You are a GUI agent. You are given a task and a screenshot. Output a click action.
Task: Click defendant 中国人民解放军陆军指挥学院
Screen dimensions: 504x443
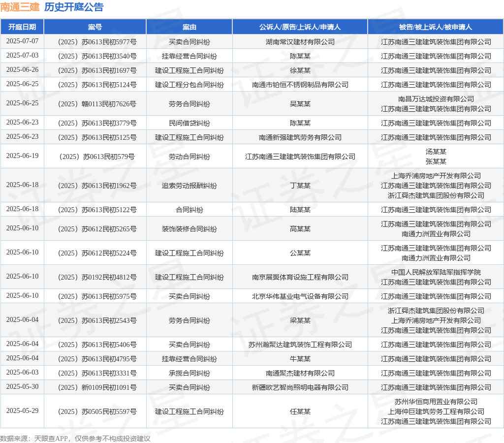(x=436, y=272)
